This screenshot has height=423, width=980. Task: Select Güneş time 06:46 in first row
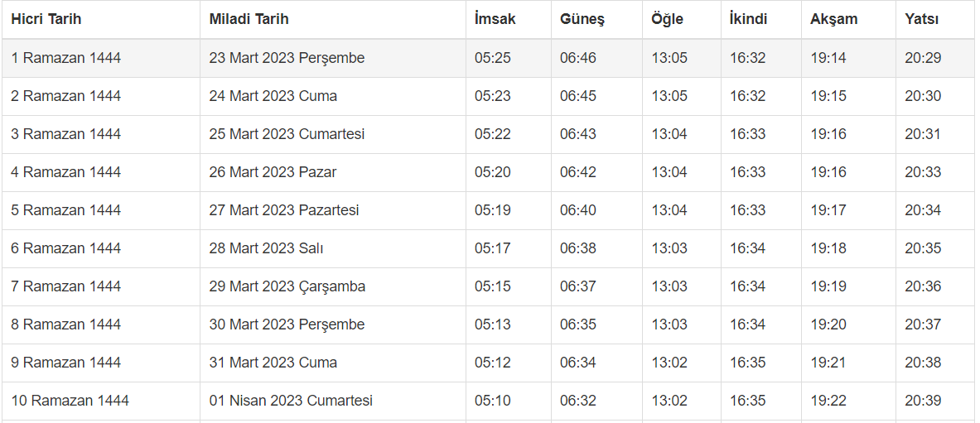click(x=577, y=58)
